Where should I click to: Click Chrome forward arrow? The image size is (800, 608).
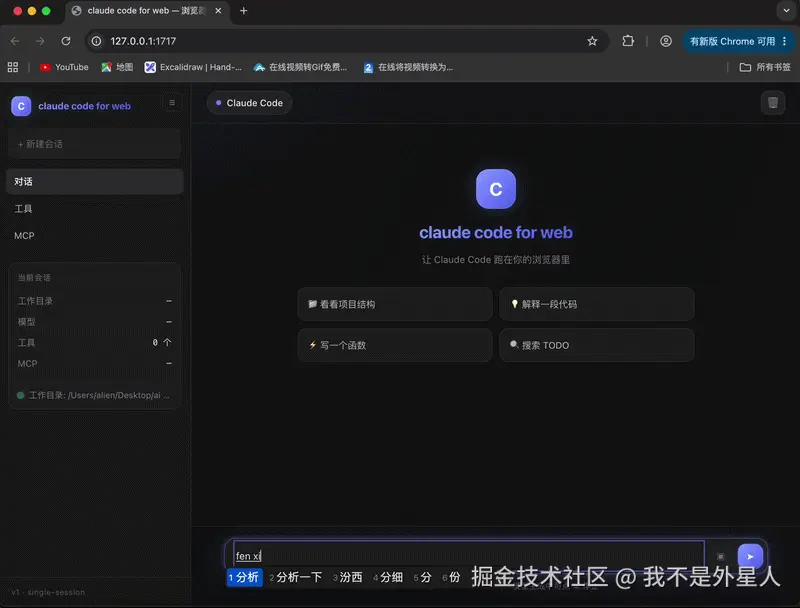[40, 41]
